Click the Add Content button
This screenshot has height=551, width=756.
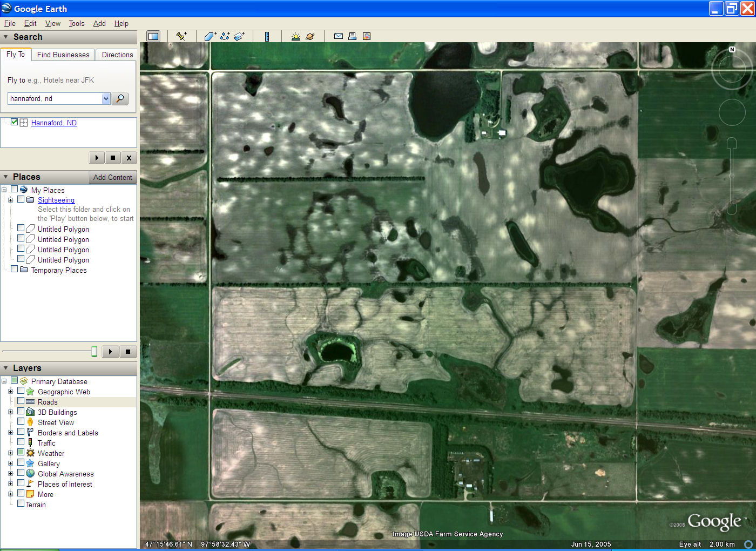[x=112, y=177]
